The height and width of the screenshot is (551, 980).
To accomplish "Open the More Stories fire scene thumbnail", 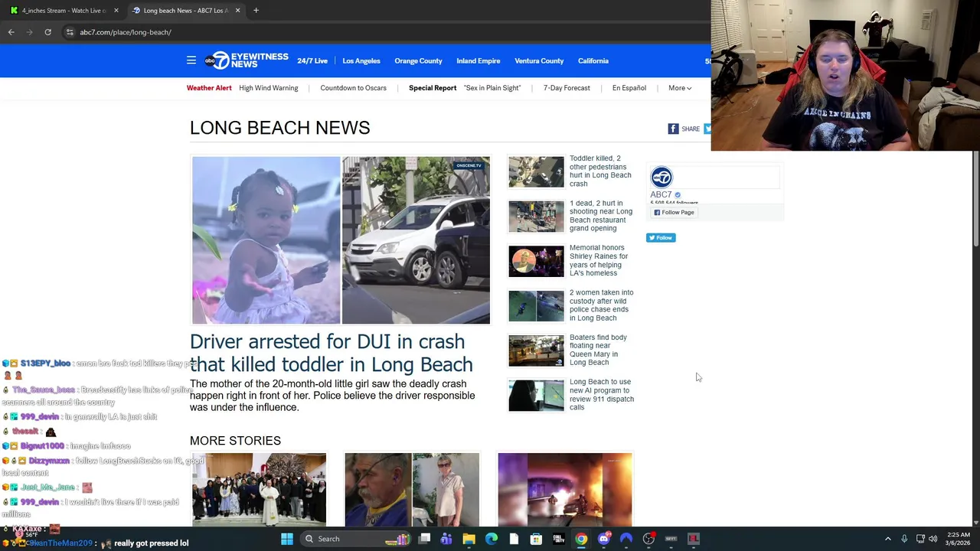I will [565, 489].
